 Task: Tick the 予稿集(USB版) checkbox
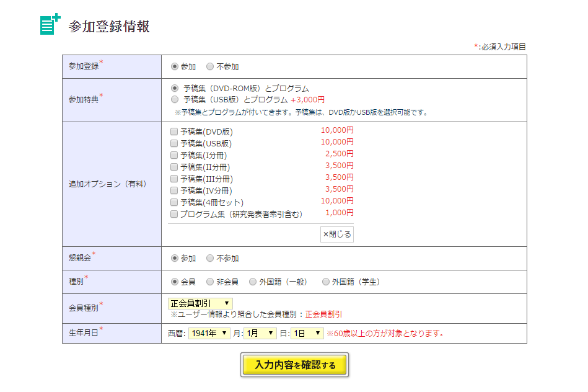tap(174, 143)
